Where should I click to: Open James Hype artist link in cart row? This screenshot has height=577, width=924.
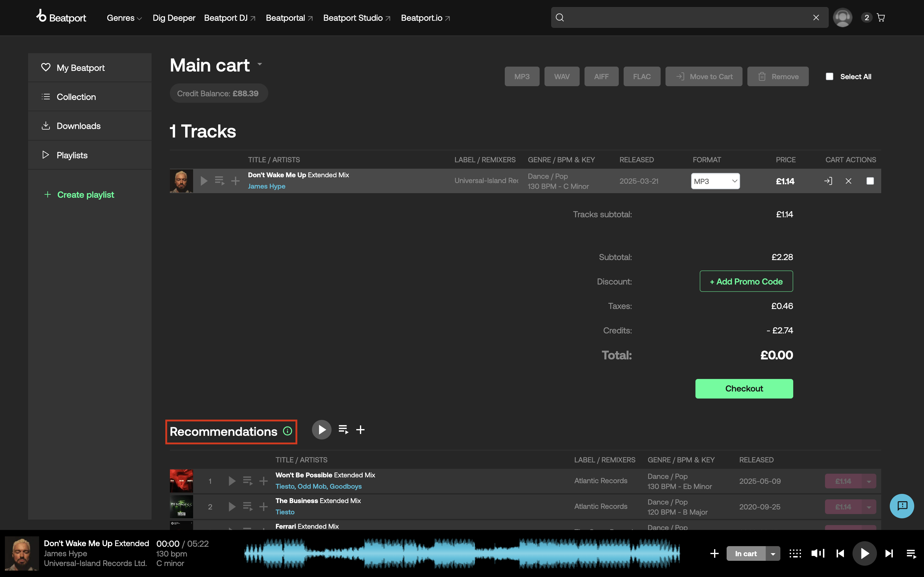[267, 186]
